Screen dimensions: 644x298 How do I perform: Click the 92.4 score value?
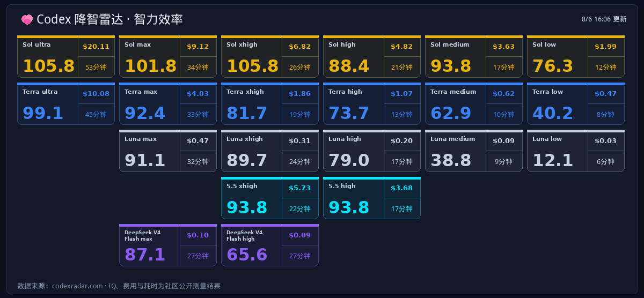[x=145, y=113]
